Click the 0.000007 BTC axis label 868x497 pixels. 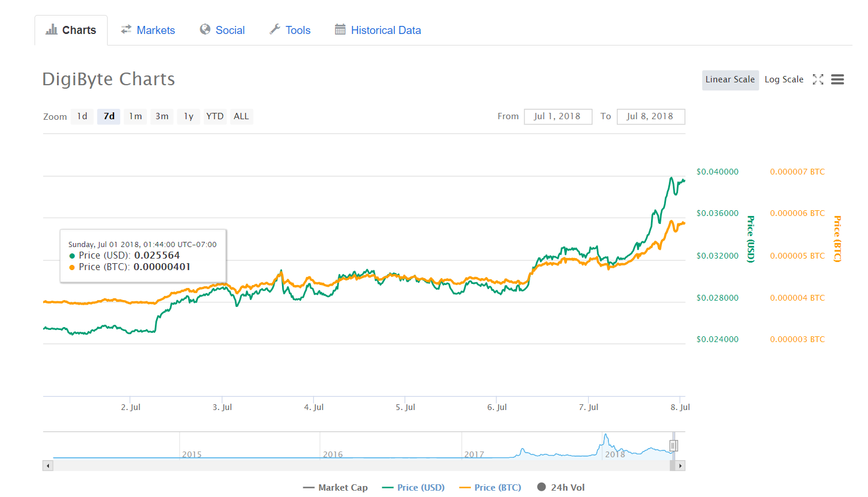click(797, 172)
